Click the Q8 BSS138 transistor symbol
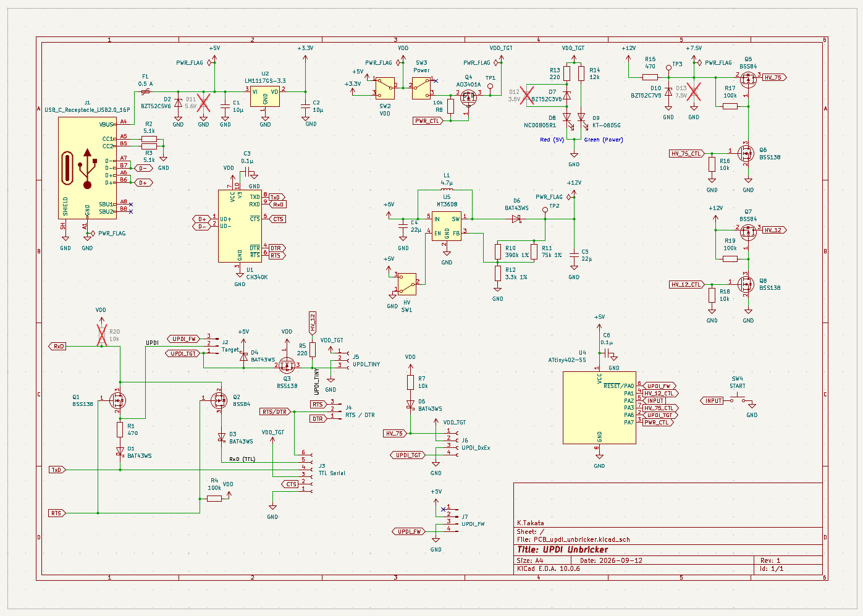Viewport: 863px width, 616px height. click(x=747, y=284)
